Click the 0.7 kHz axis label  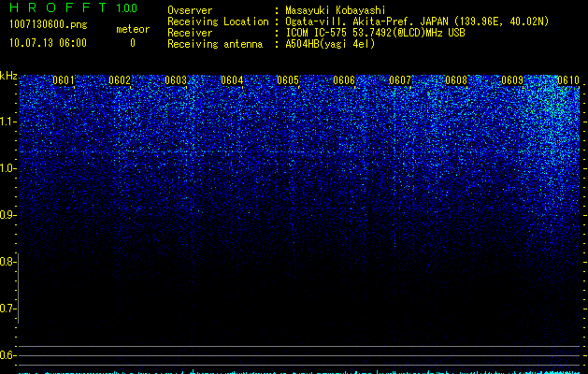click(x=7, y=309)
